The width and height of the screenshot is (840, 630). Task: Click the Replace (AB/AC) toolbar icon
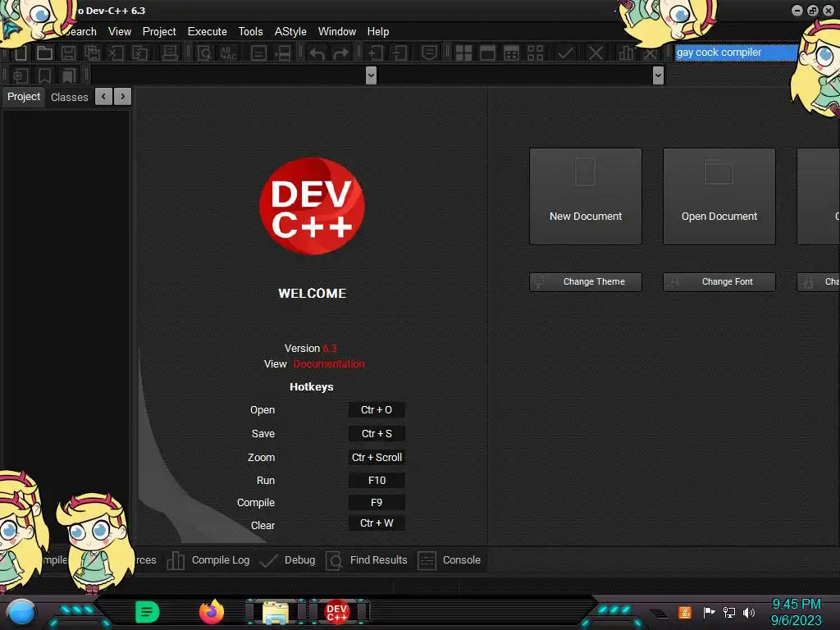tap(228, 52)
